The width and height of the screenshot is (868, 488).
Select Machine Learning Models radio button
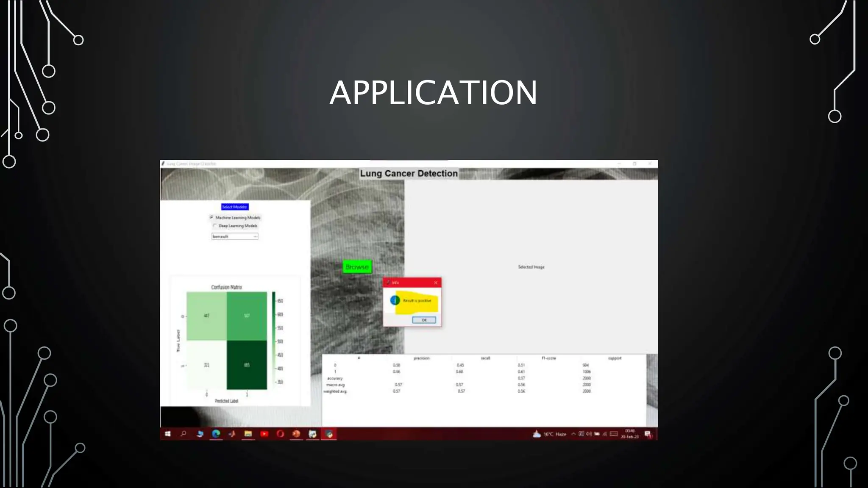pos(211,217)
